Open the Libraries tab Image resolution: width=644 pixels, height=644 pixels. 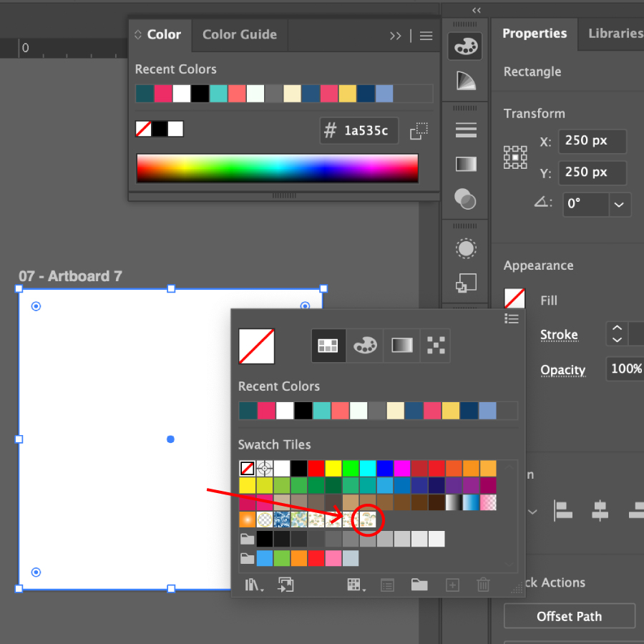click(615, 33)
